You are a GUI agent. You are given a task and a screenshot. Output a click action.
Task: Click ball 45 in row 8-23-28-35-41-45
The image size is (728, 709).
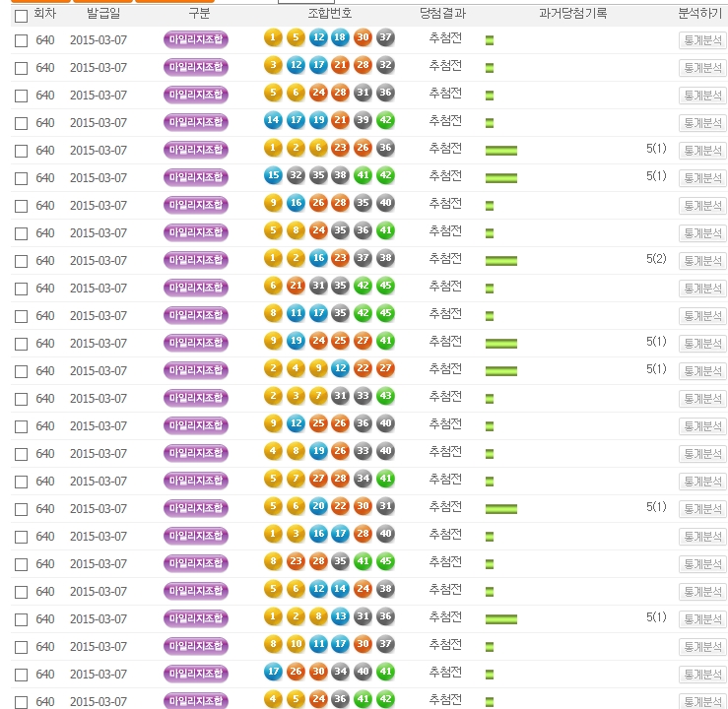[385, 561]
